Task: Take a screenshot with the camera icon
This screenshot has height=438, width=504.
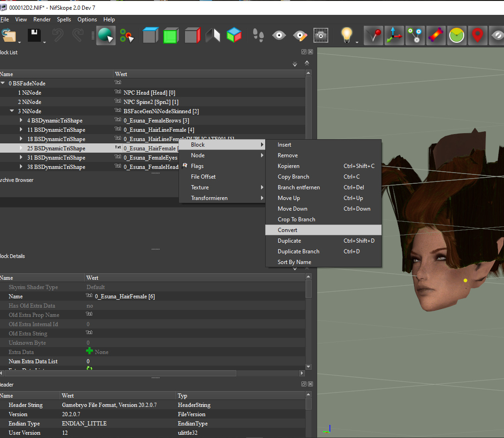Action: tap(321, 36)
